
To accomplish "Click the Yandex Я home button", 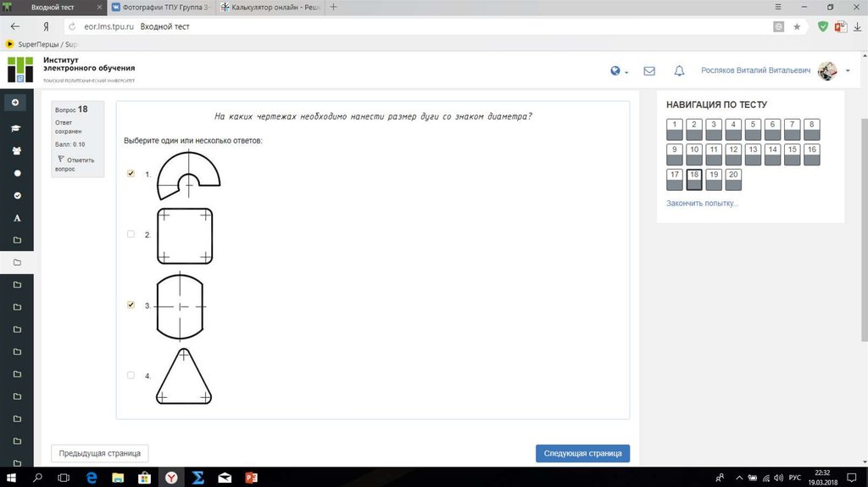I will [46, 26].
